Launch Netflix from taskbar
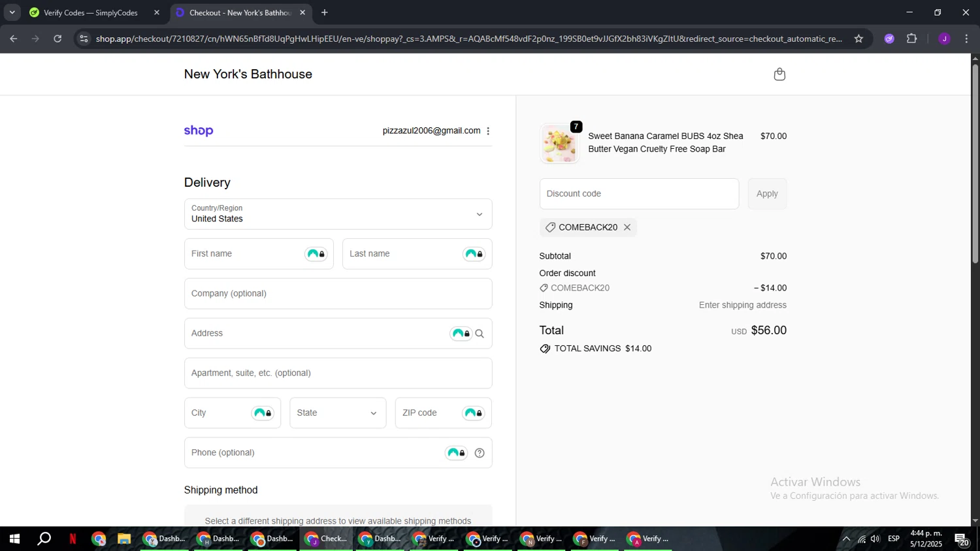Screen dimensions: 980x551 (x=73, y=539)
